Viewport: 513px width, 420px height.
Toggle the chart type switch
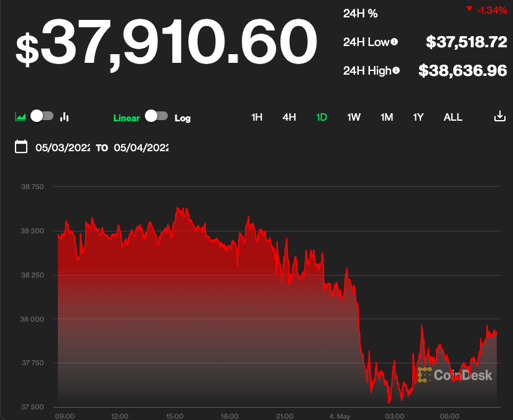pyautogui.click(x=42, y=116)
